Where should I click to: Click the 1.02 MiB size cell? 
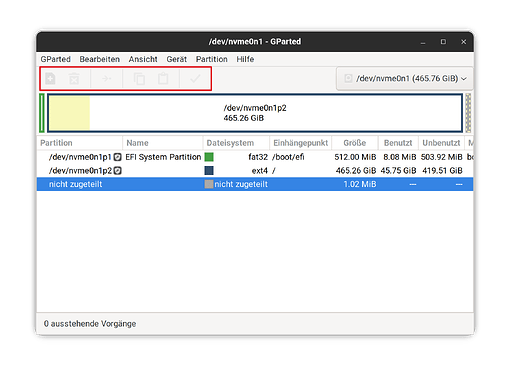coord(360,184)
